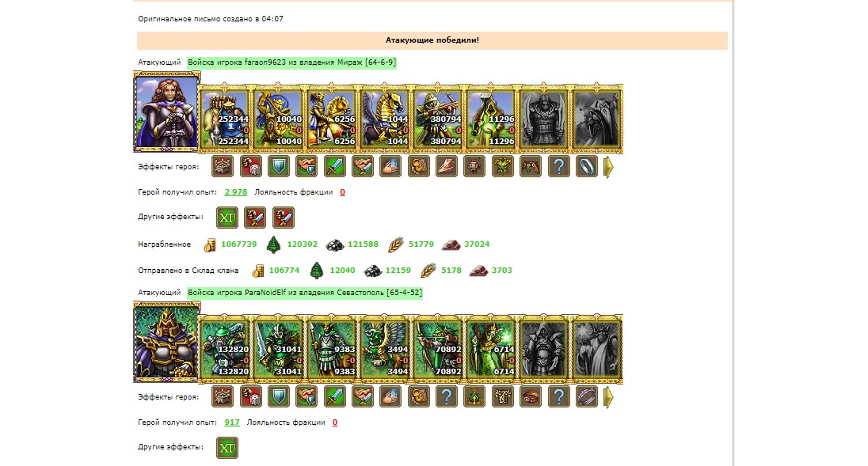Click the purple ring effect for ParaNoidElf's hero
The image size is (868, 466).
coord(586,396)
